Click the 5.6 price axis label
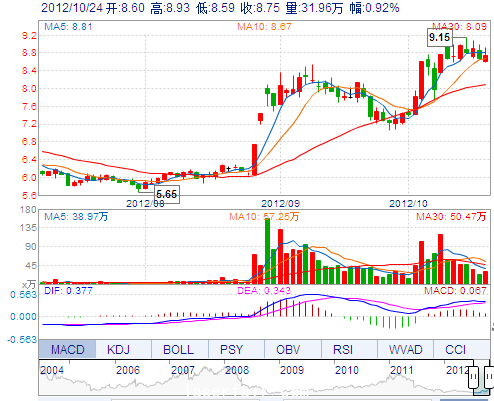The width and height of the screenshot is (494, 401). pyautogui.click(x=29, y=195)
